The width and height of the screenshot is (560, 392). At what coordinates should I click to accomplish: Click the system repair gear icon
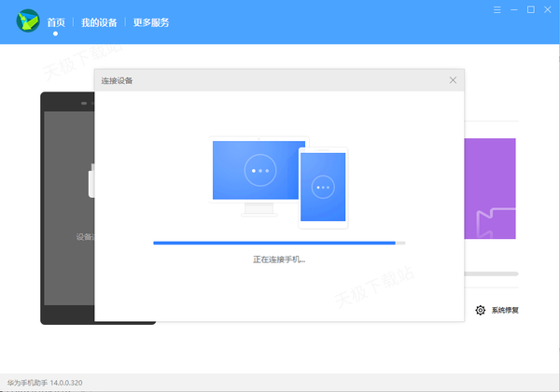click(480, 310)
